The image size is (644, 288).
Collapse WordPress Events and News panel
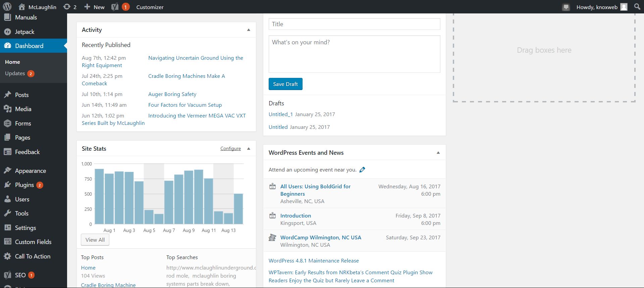click(x=438, y=153)
